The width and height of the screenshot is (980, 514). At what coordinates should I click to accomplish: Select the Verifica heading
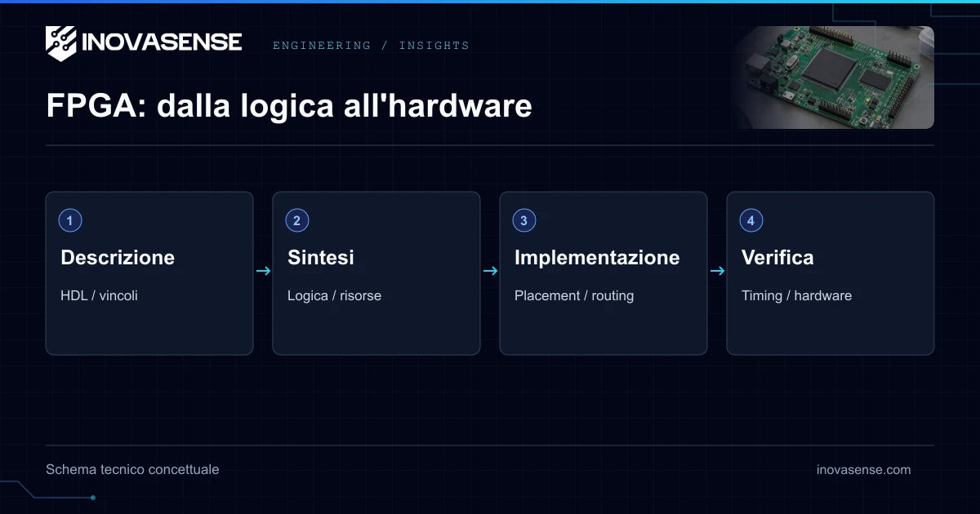(777, 258)
